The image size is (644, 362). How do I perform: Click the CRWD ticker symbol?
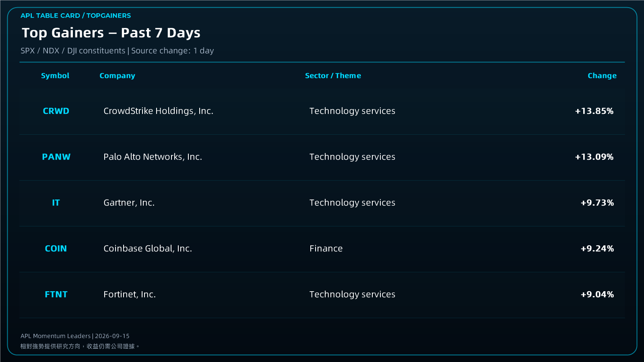(x=56, y=111)
